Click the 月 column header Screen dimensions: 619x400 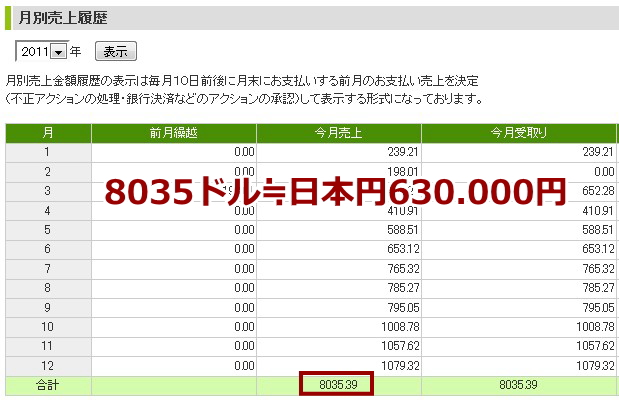click(x=48, y=133)
